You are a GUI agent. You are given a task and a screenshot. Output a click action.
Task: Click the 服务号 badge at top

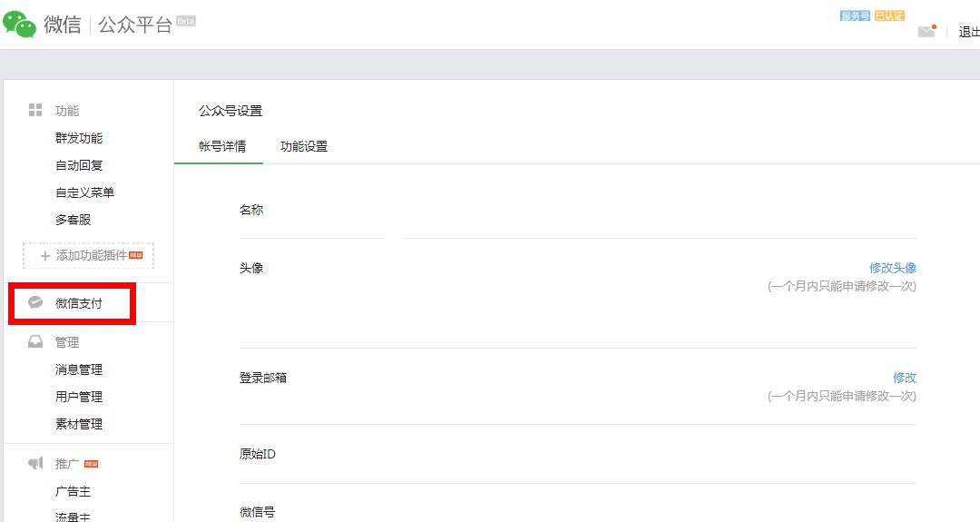[855, 16]
